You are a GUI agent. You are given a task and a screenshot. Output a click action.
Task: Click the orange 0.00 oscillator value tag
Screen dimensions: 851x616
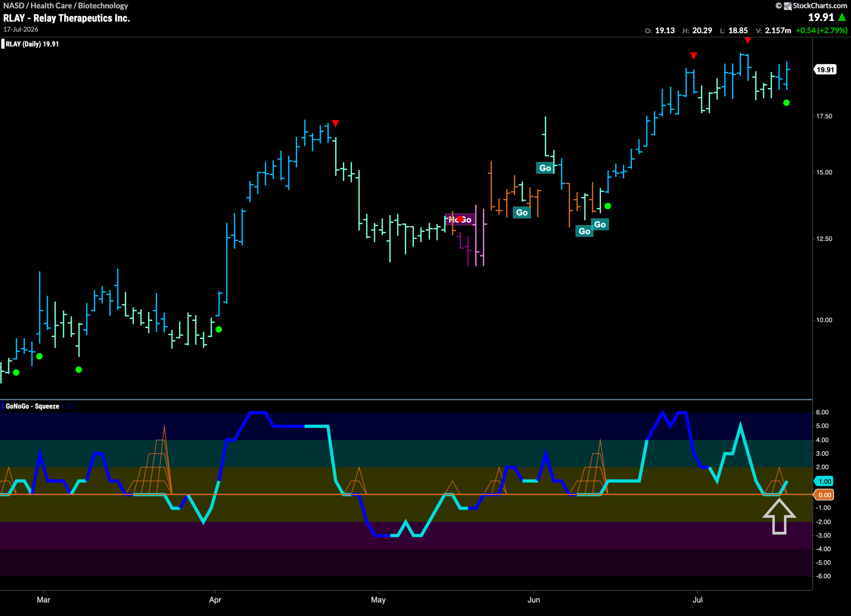(824, 495)
